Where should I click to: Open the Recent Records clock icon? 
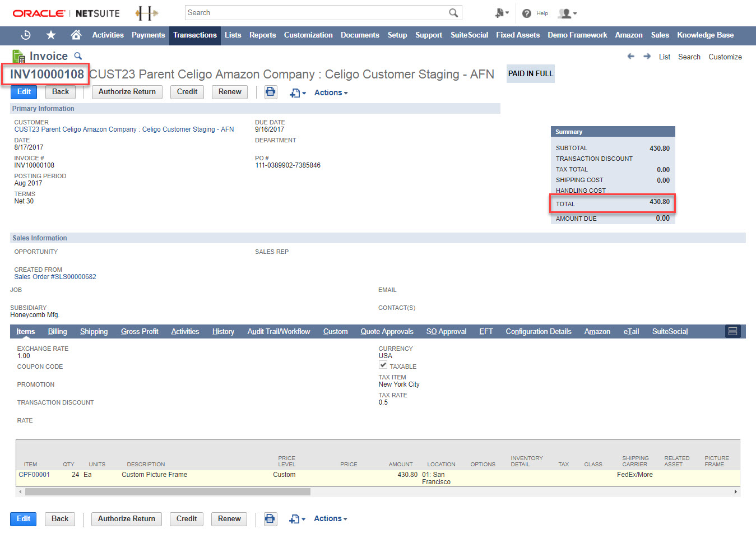point(26,35)
